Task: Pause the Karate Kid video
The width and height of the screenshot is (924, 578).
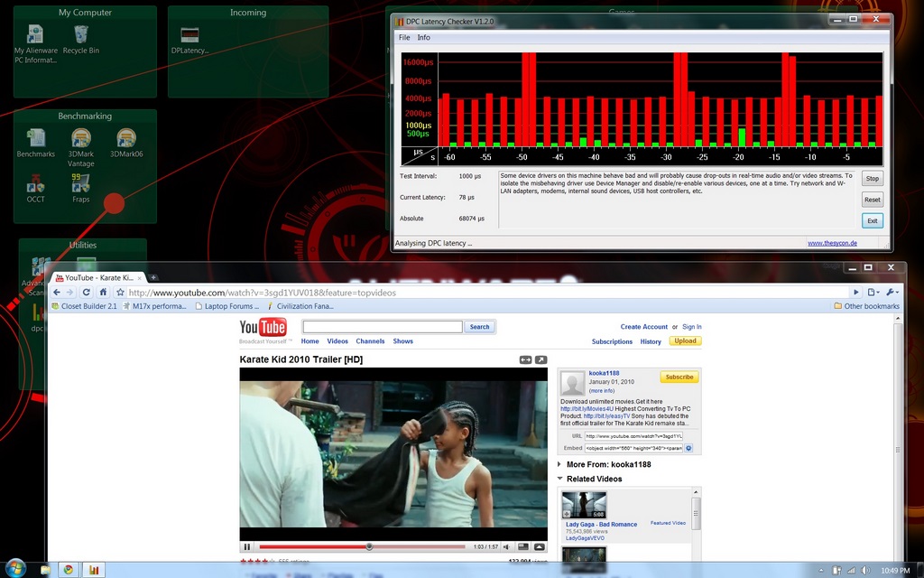Action: tap(247, 546)
